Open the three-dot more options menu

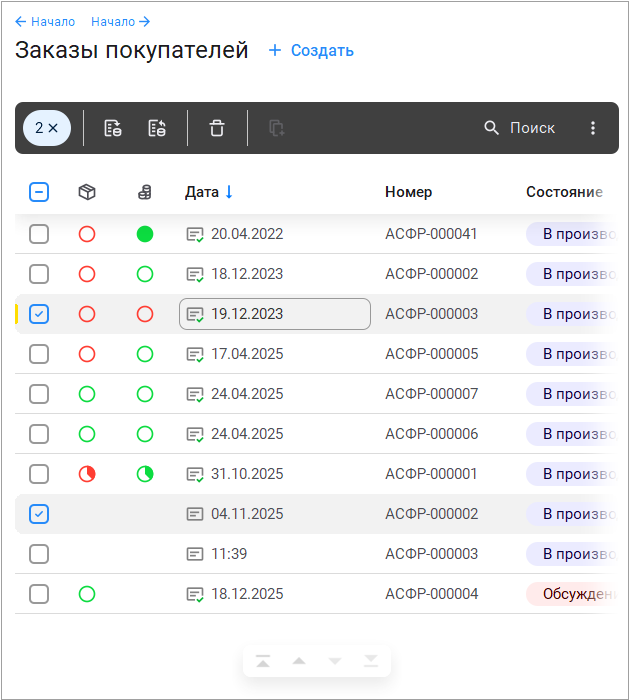593,128
